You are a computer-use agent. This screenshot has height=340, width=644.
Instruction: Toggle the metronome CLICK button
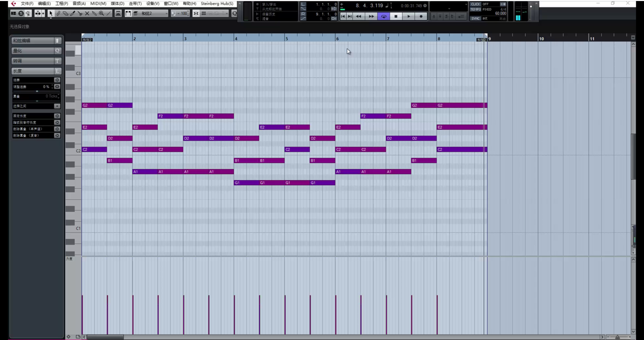(475, 4)
